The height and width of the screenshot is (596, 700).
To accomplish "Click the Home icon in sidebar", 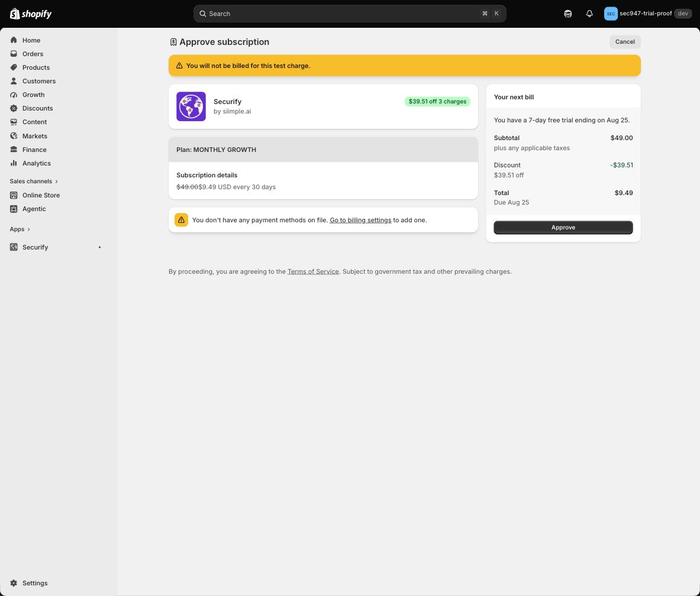I will 14,40.
